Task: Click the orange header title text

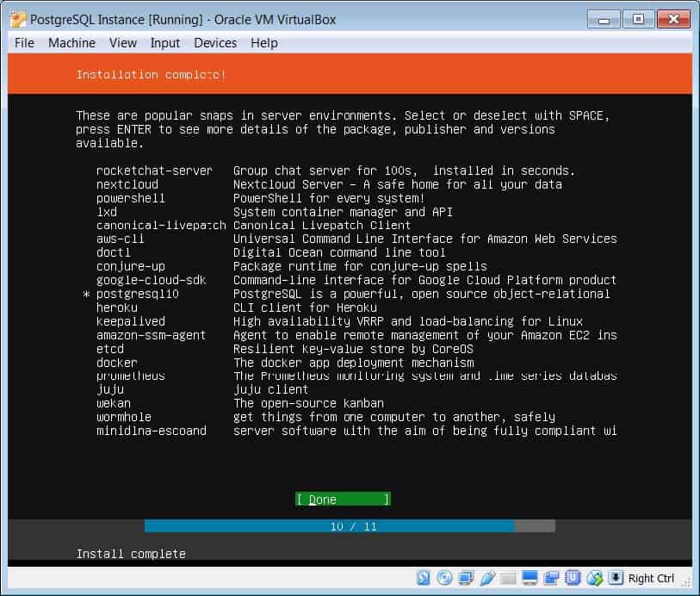Action: coord(151,75)
